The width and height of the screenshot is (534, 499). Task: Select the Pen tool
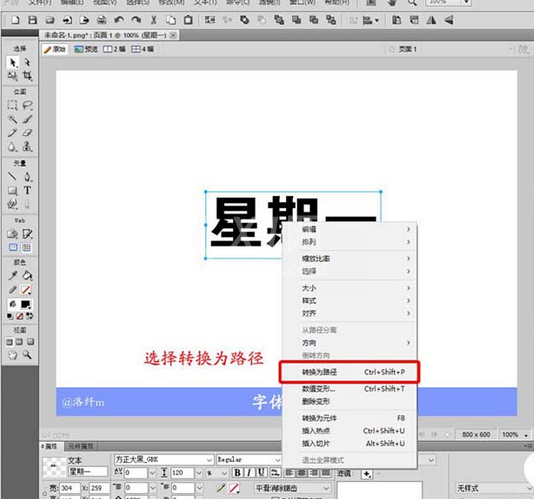tap(27, 176)
